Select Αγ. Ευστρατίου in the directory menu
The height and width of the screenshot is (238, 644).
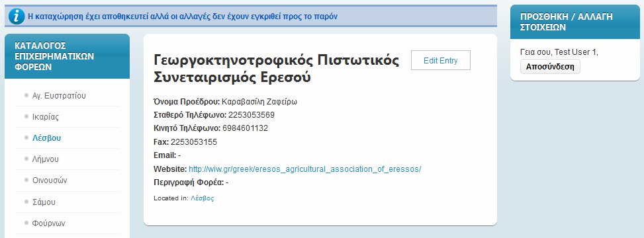[x=59, y=96]
